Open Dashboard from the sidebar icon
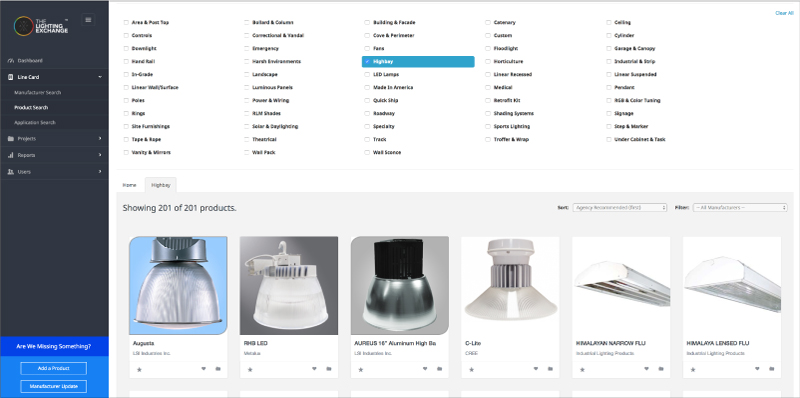 11,61
